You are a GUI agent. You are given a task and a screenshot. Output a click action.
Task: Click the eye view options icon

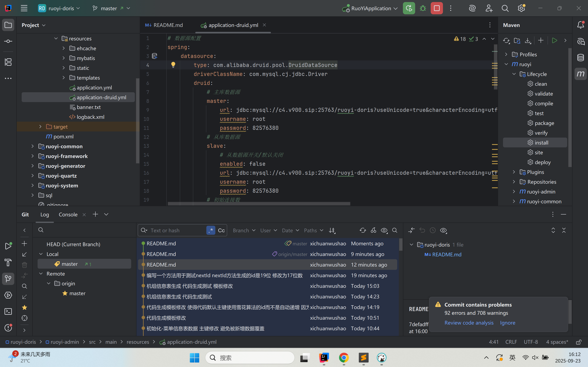pyautogui.click(x=384, y=230)
